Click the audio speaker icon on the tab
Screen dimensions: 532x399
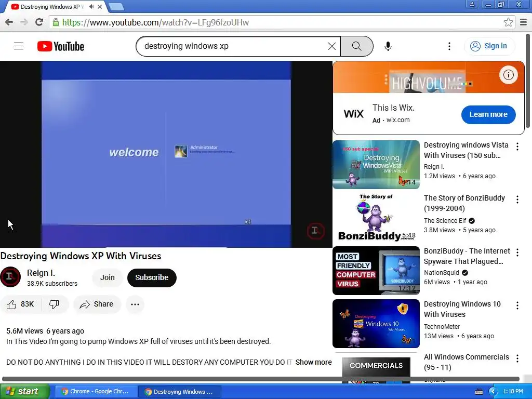click(x=91, y=7)
